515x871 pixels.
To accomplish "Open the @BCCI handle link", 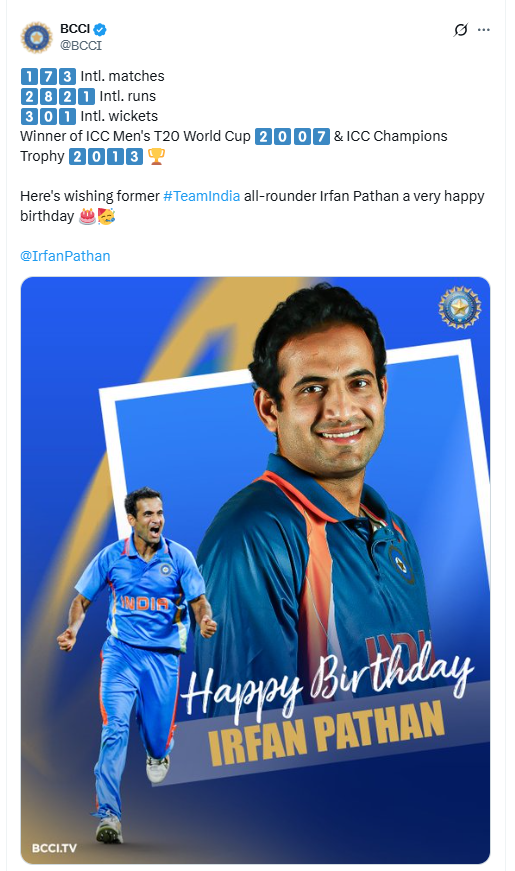I will (x=81, y=46).
